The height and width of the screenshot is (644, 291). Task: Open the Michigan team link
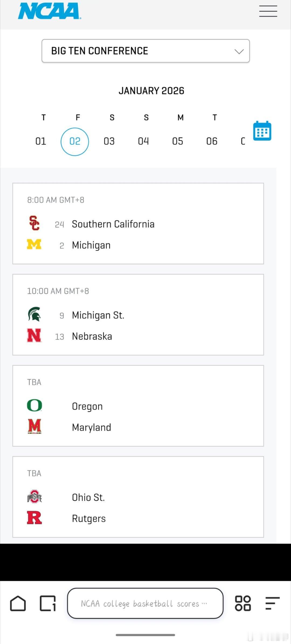[91, 245]
